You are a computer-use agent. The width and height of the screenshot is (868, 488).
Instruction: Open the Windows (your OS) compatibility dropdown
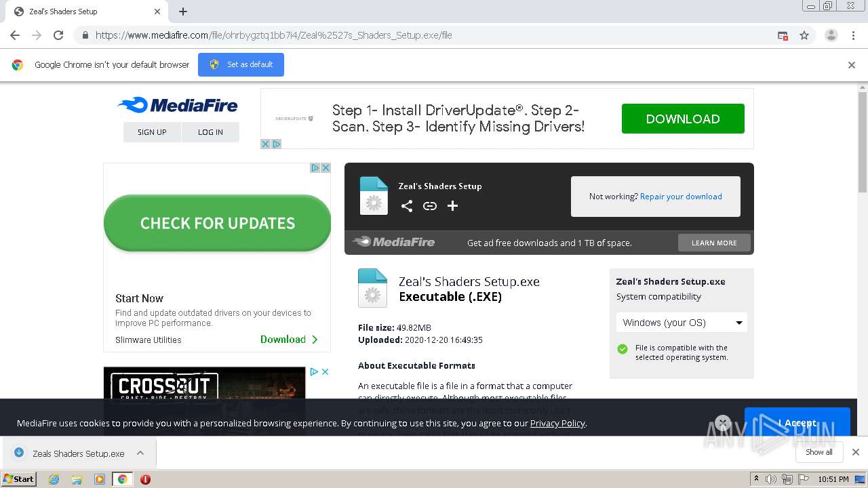[x=682, y=323]
